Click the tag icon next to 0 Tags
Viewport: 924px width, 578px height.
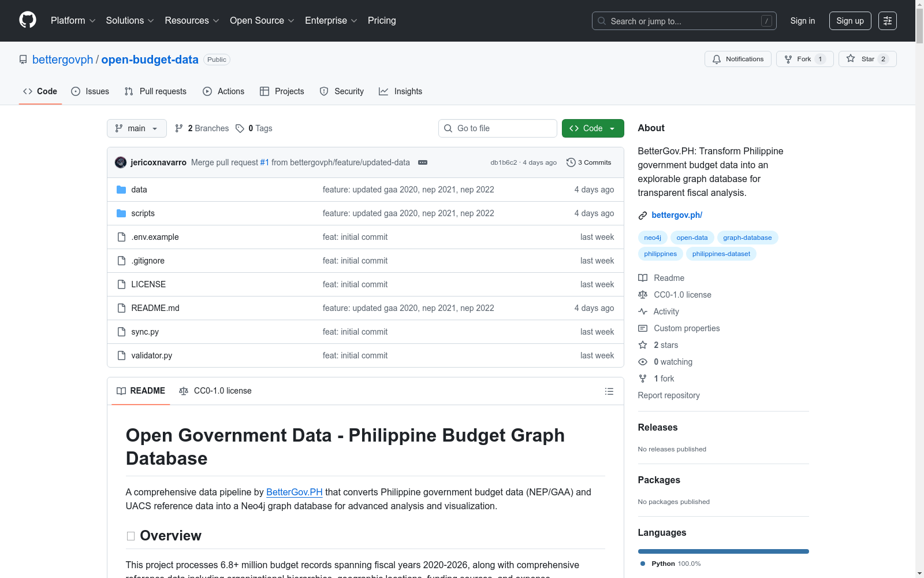click(x=240, y=128)
